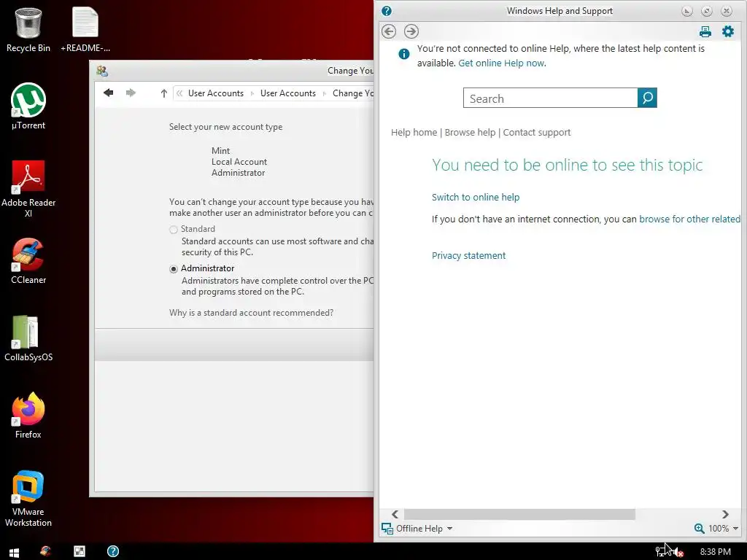Click the help search magnifier button
This screenshot has height=560, width=747.
(x=648, y=98)
